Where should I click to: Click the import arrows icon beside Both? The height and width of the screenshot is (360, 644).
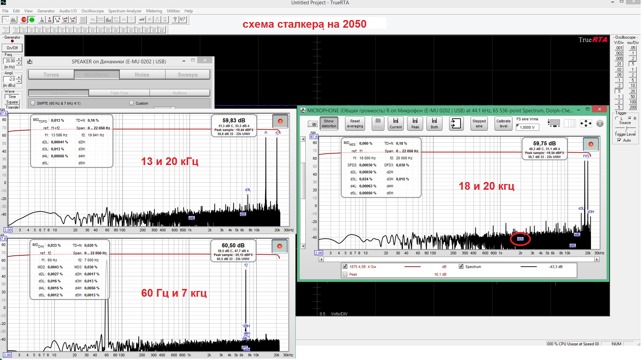point(456,123)
